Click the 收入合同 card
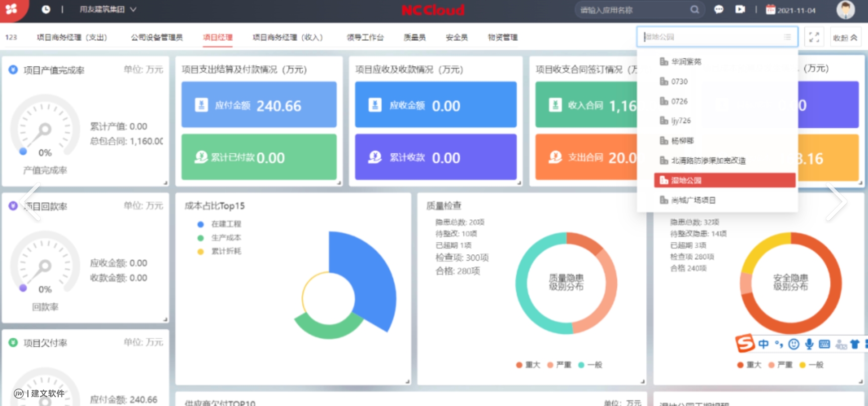 [586, 104]
